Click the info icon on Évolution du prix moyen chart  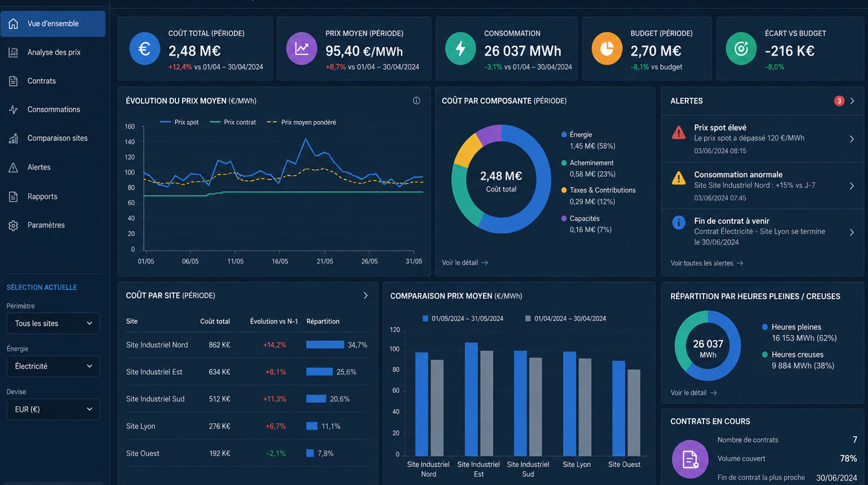click(417, 101)
